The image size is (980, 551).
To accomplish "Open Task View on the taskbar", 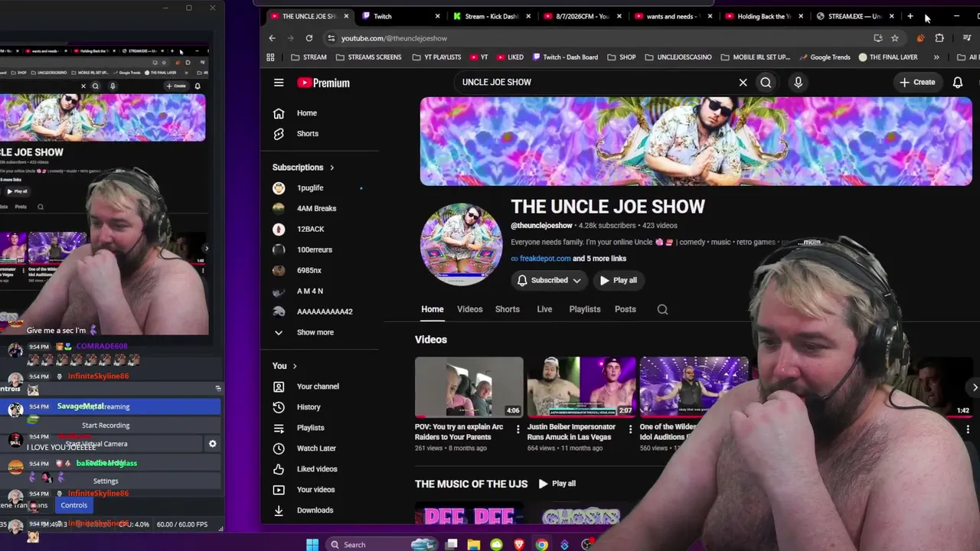I will tap(452, 545).
